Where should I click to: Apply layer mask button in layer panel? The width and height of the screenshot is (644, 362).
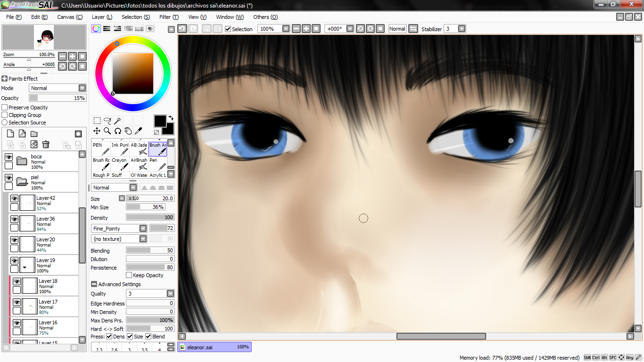click(78, 134)
